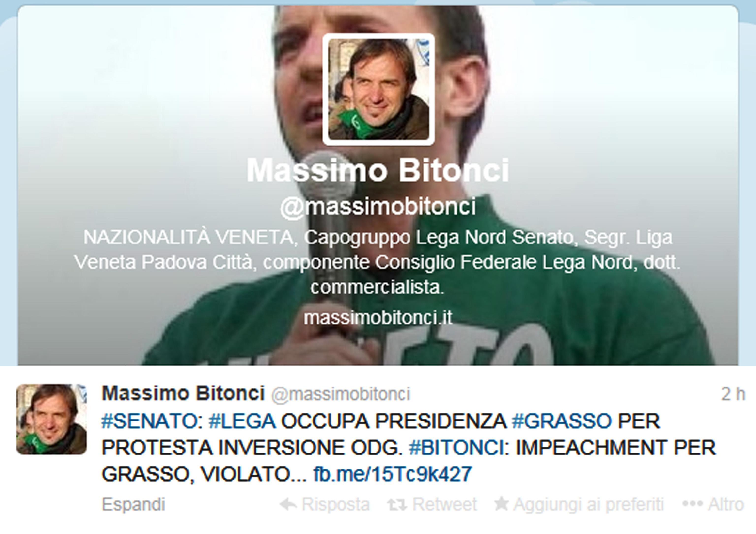Image resolution: width=756 pixels, height=534 pixels.
Task: Click the small tweet avatar thumbnail
Action: click(51, 419)
